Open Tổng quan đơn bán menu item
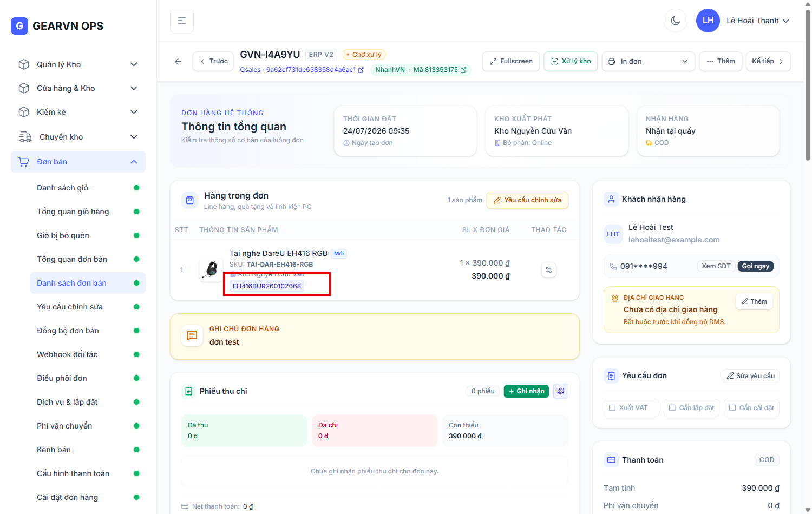The width and height of the screenshot is (812, 514). point(88,259)
